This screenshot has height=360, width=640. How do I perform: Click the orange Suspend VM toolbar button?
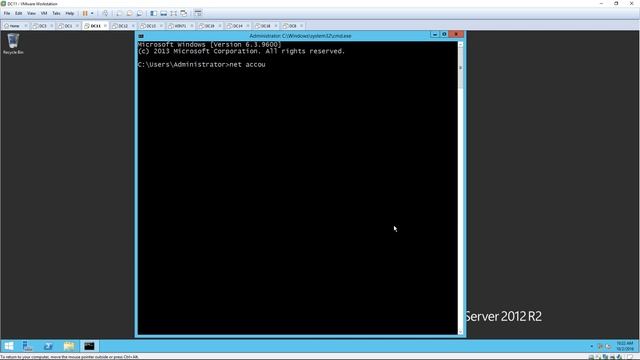pyautogui.click(x=85, y=13)
